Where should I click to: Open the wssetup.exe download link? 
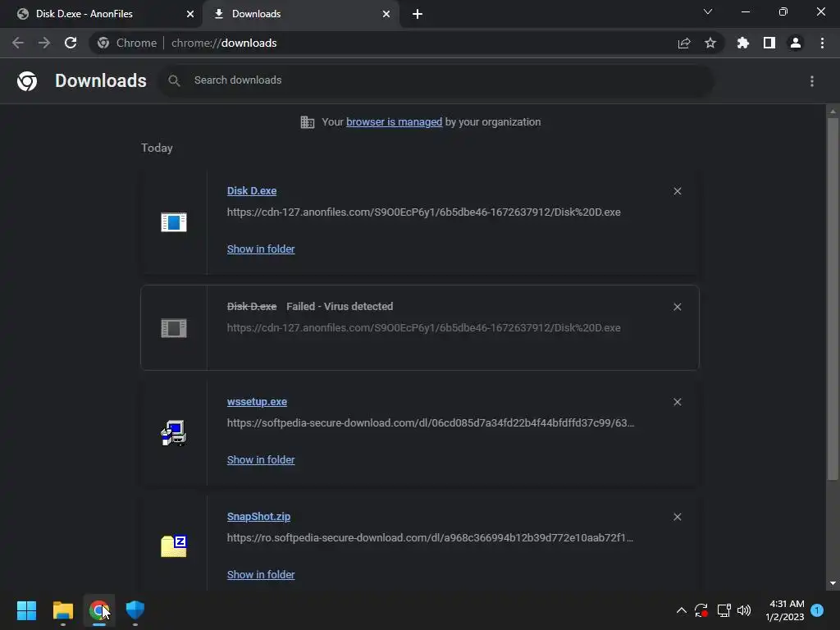pyautogui.click(x=257, y=402)
